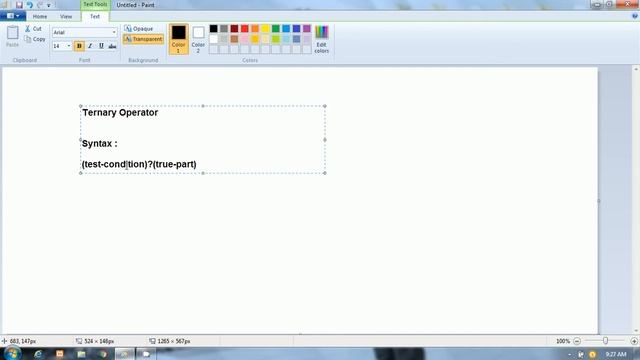Pick the orange palette swatch
Viewport: 640px width, 360px height.
click(x=255, y=29)
